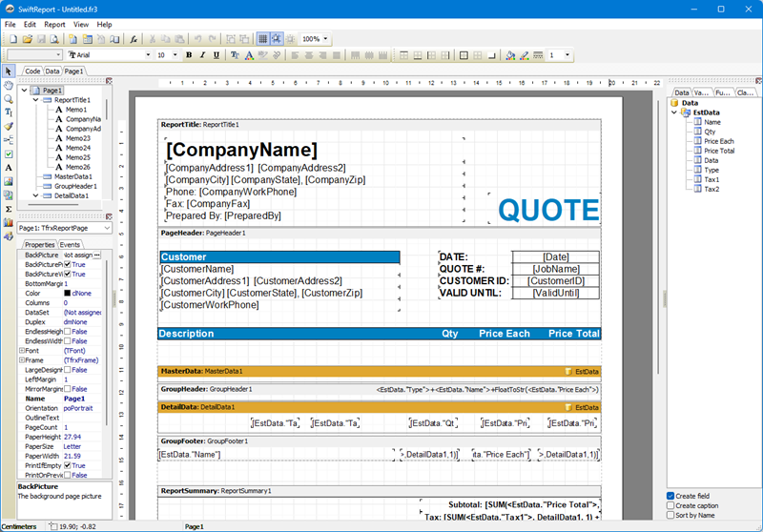Toggle EndlessHeight False checkbox
Screen dimensions: 763x532
tap(68, 332)
